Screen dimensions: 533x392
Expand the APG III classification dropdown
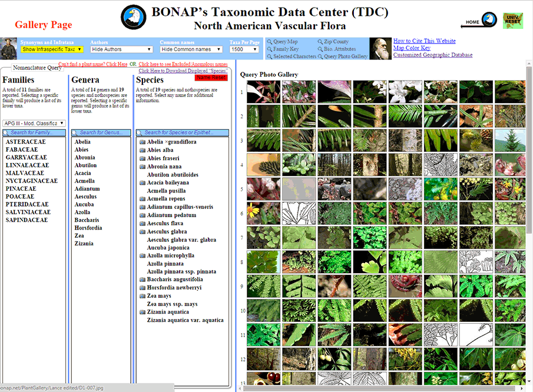tap(34, 123)
